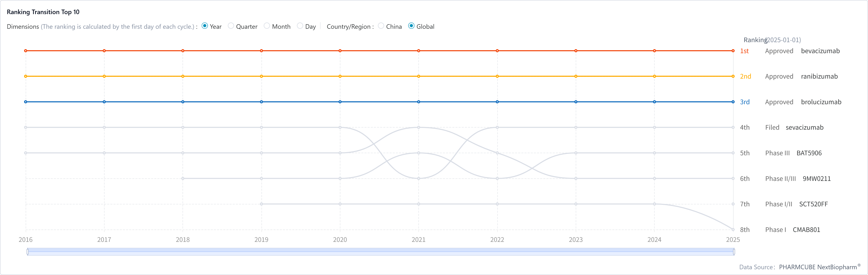The height and width of the screenshot is (275, 868).
Task: Click the blue 3rd-rank point at 2018
Action: pos(183,102)
